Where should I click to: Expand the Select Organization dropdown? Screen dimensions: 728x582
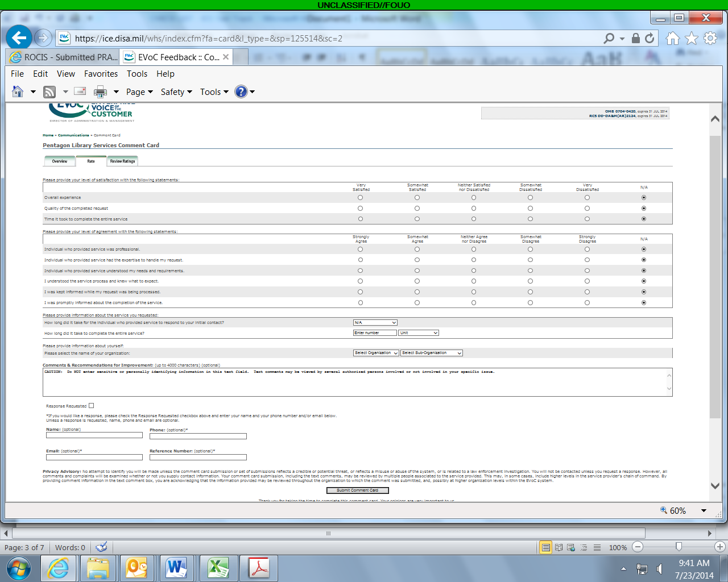376,353
